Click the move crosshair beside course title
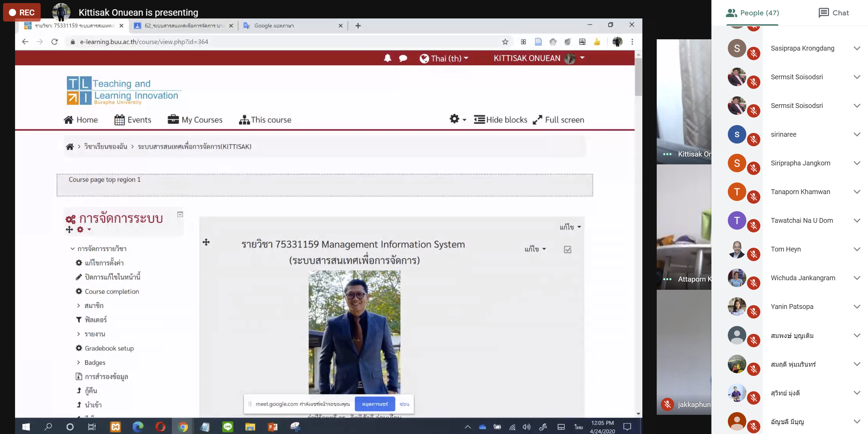 point(206,242)
